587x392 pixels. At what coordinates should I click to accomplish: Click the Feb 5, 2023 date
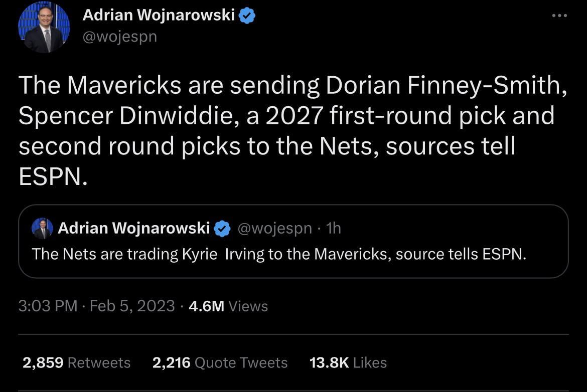click(x=132, y=306)
